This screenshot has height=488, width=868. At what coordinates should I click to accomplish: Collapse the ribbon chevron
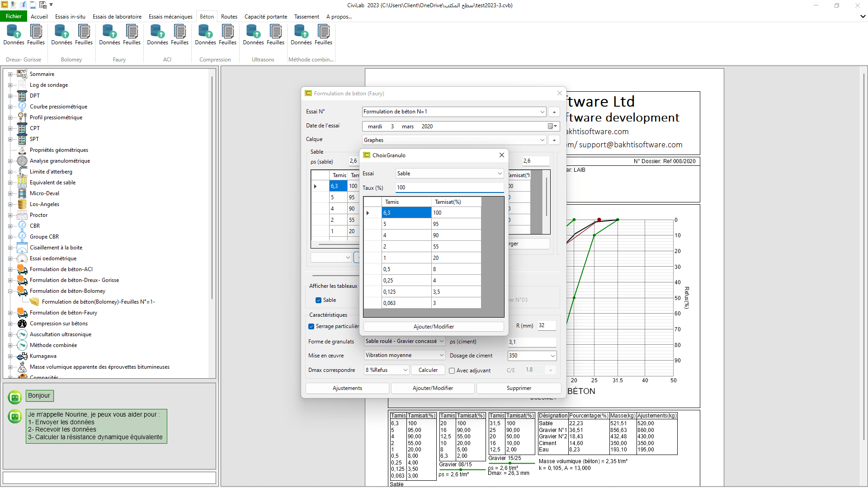[x=863, y=17]
